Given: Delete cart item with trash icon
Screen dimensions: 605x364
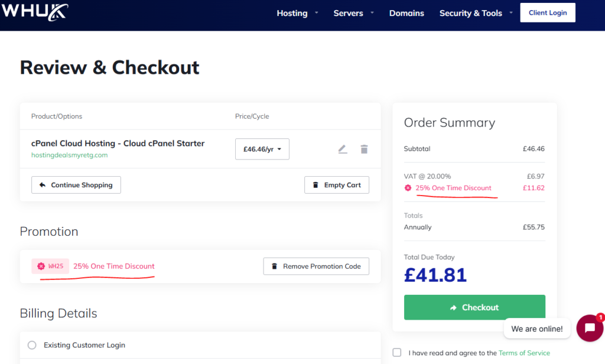Looking at the screenshot, I should click(364, 149).
